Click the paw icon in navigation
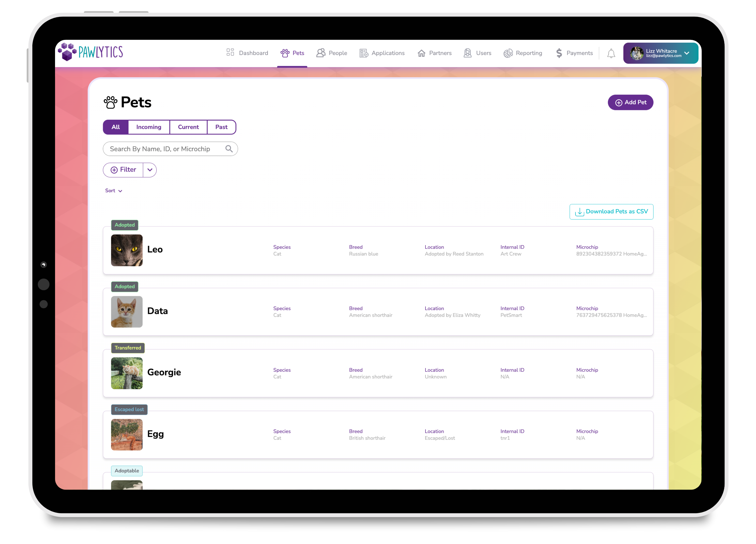The height and width of the screenshot is (544, 756). pyautogui.click(x=285, y=53)
